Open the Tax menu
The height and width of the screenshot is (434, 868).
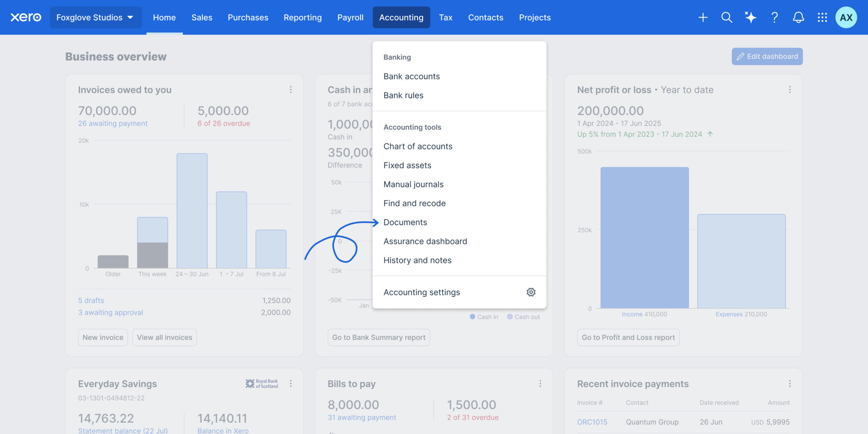(445, 17)
